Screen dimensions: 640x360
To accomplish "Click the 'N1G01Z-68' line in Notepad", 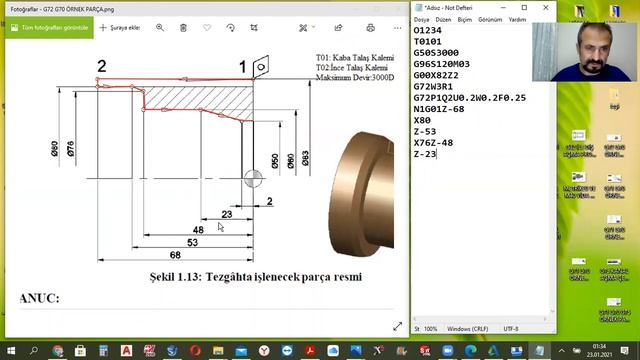I will tap(439, 109).
